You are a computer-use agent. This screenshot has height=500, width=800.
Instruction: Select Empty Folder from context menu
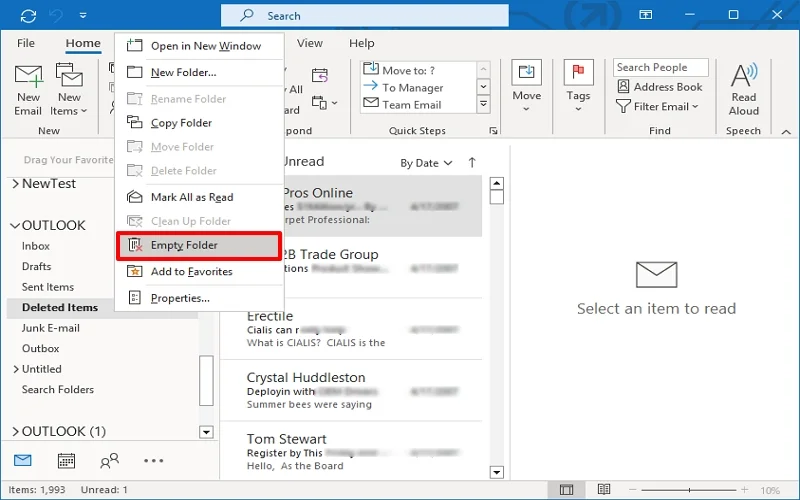[x=184, y=245]
